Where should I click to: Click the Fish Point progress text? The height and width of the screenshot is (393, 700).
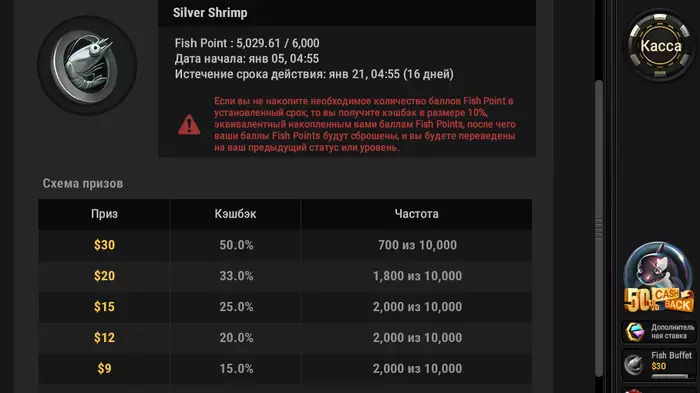click(x=247, y=43)
